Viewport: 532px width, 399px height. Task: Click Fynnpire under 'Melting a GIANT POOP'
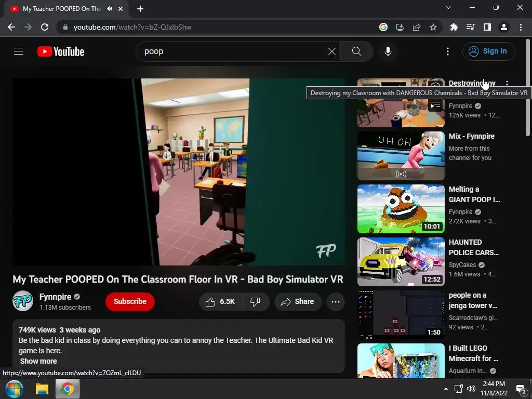tap(460, 212)
